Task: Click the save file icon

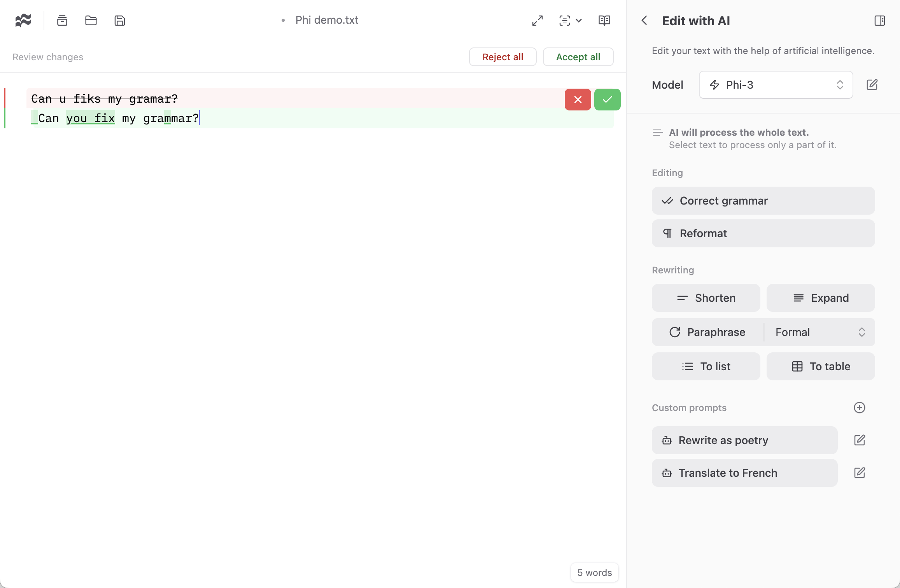Action: pyautogui.click(x=120, y=20)
